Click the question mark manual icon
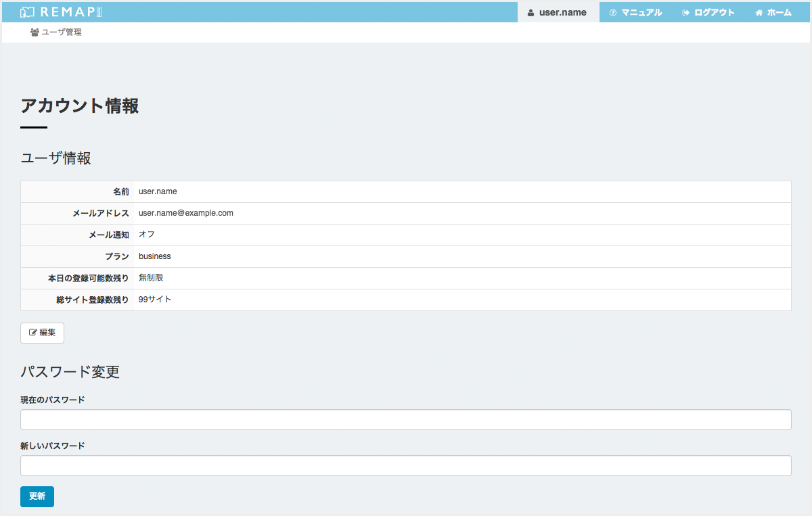This screenshot has height=516, width=812. (x=613, y=12)
